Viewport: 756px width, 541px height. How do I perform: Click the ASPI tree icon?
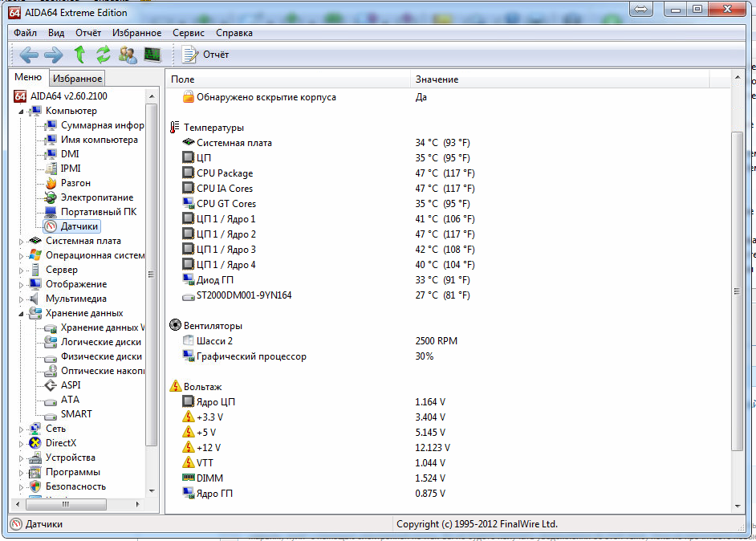coord(51,385)
